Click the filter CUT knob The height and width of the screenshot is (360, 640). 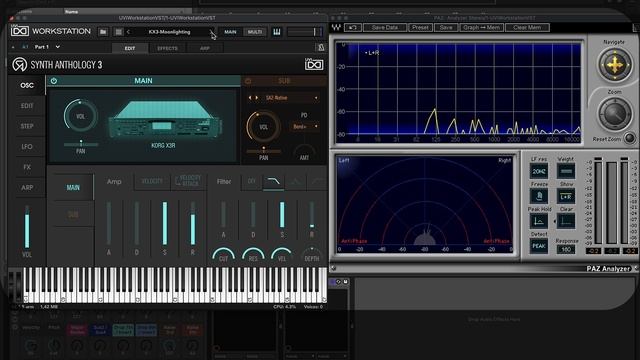[223, 255]
